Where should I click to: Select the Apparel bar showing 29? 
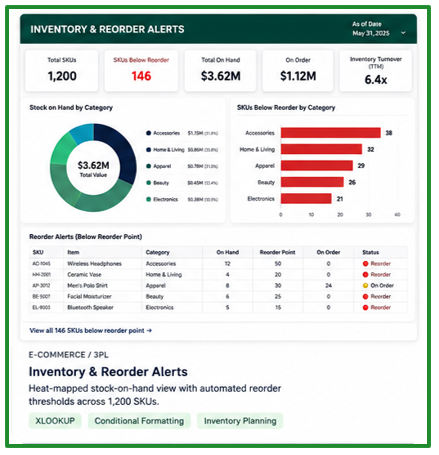coord(317,166)
